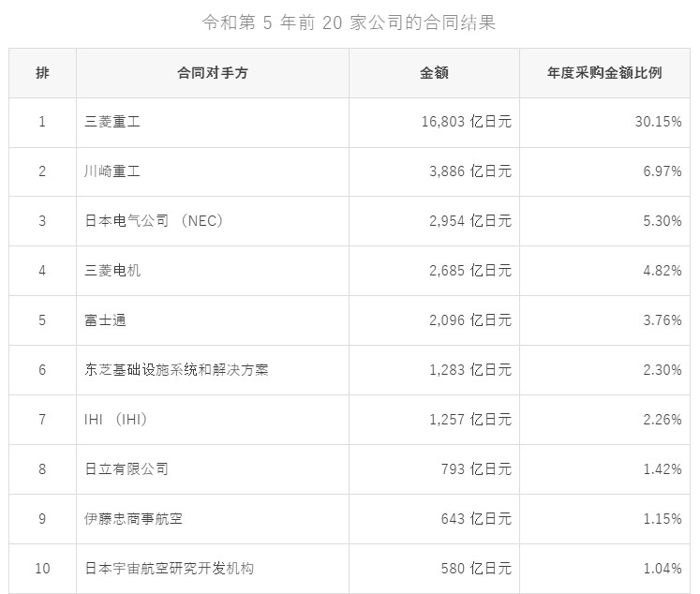Select the '三菱电机' company cell
The height and width of the screenshot is (594, 700).
(213, 271)
